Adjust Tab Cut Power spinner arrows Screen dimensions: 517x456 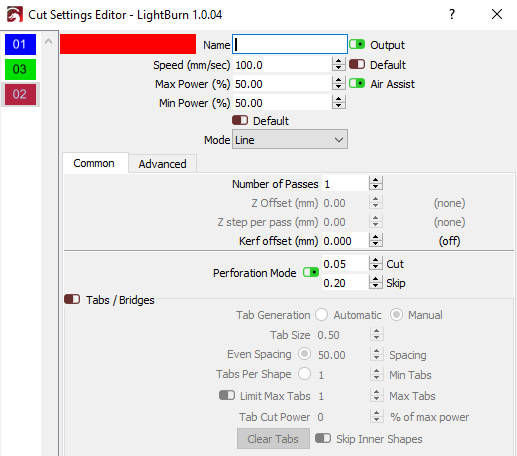(377, 417)
